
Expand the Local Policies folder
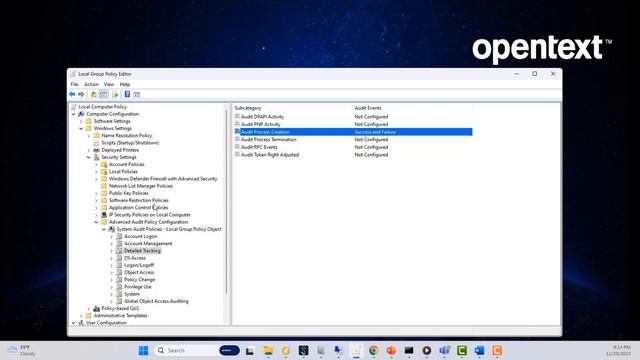coord(96,171)
